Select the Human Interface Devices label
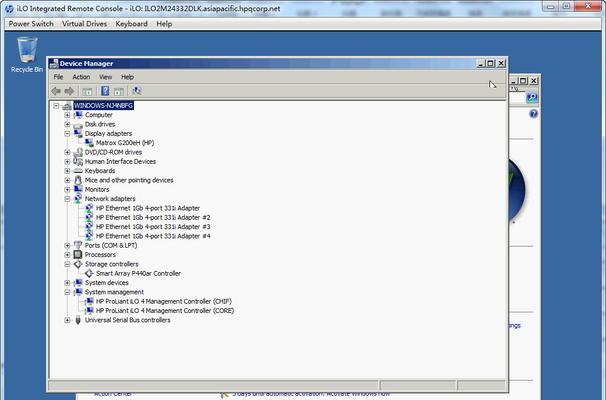This screenshot has height=400, width=606. (120, 162)
